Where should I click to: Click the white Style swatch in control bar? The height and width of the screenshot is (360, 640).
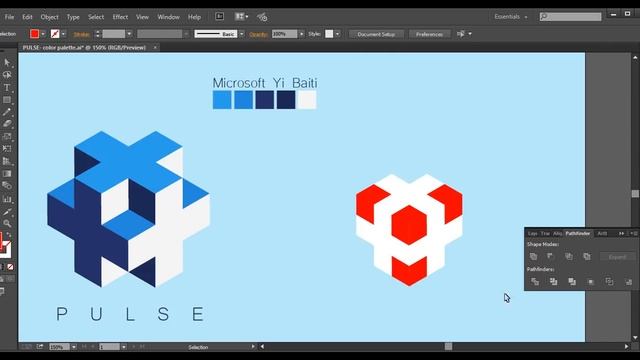point(329,34)
